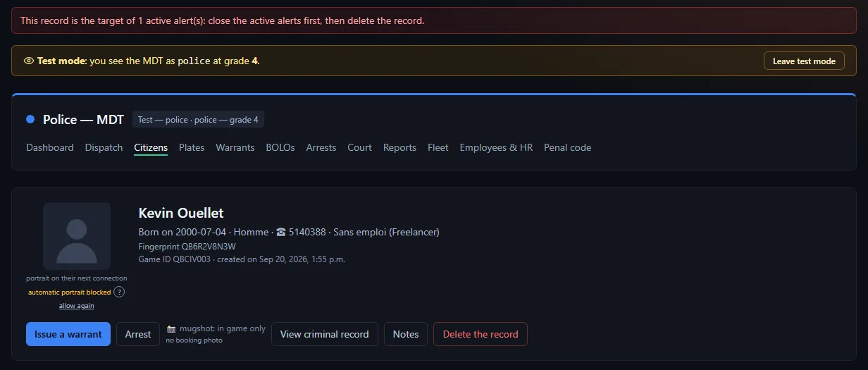This screenshot has height=370, width=868.
Task: View the Reports tab
Action: pos(399,147)
